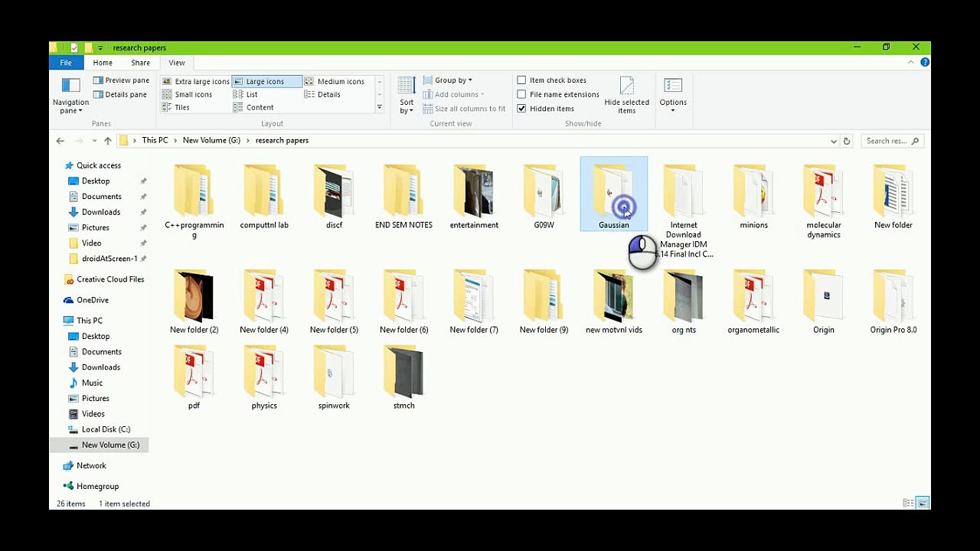Switch layout to Medium icons
Screen dimensions: 980x551
coord(335,81)
